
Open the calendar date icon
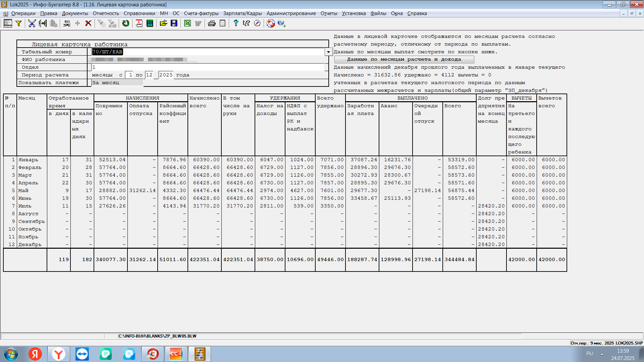[x=139, y=23]
